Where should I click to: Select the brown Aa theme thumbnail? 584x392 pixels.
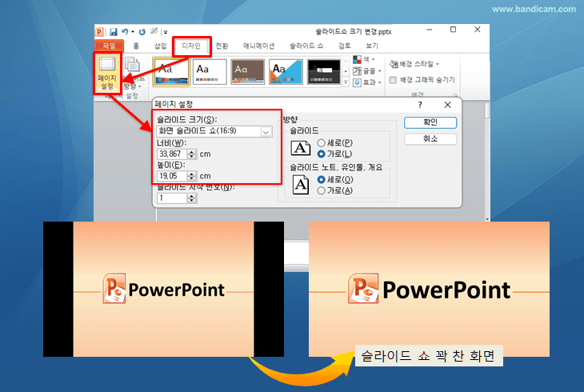(x=248, y=72)
